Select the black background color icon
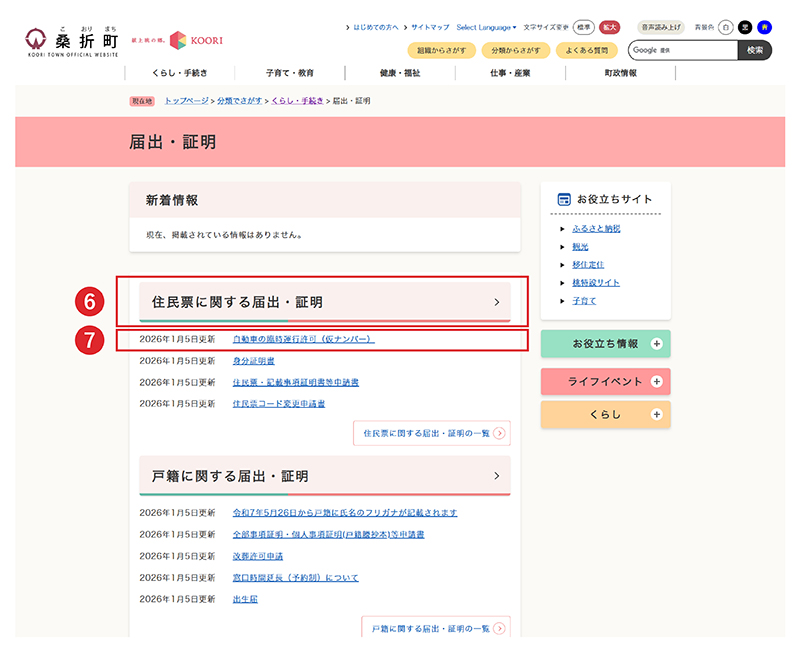Image resolution: width=800 pixels, height=645 pixels. pos(745,27)
